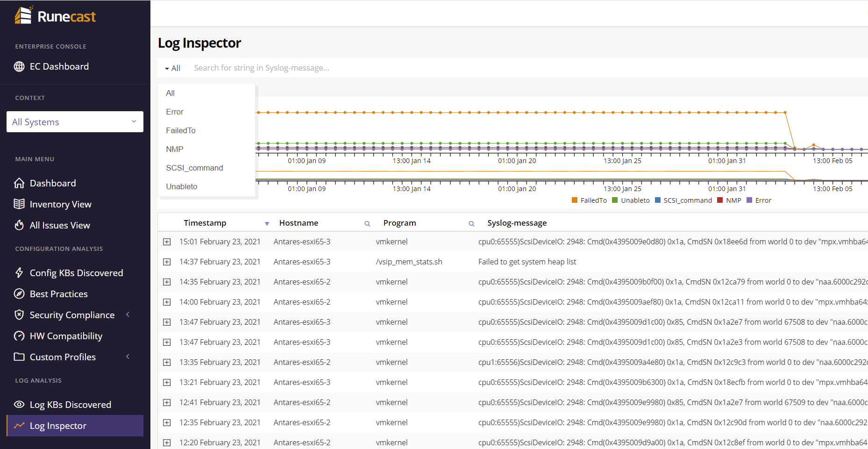Click the Log Inspector page heading
This screenshot has width=868, height=449.
(199, 43)
